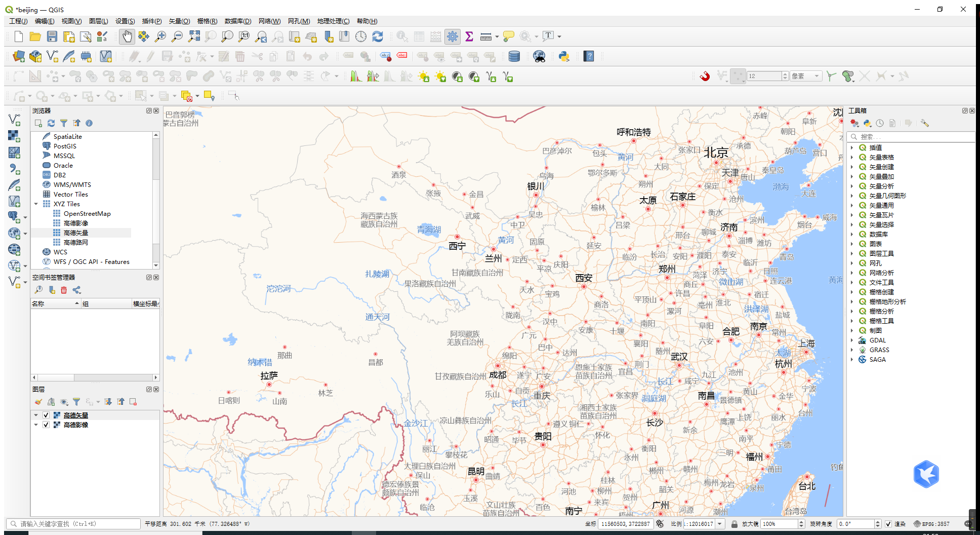Toggle mouse coordinate extents display icon
Screen dimensions: 980x535
(660, 524)
